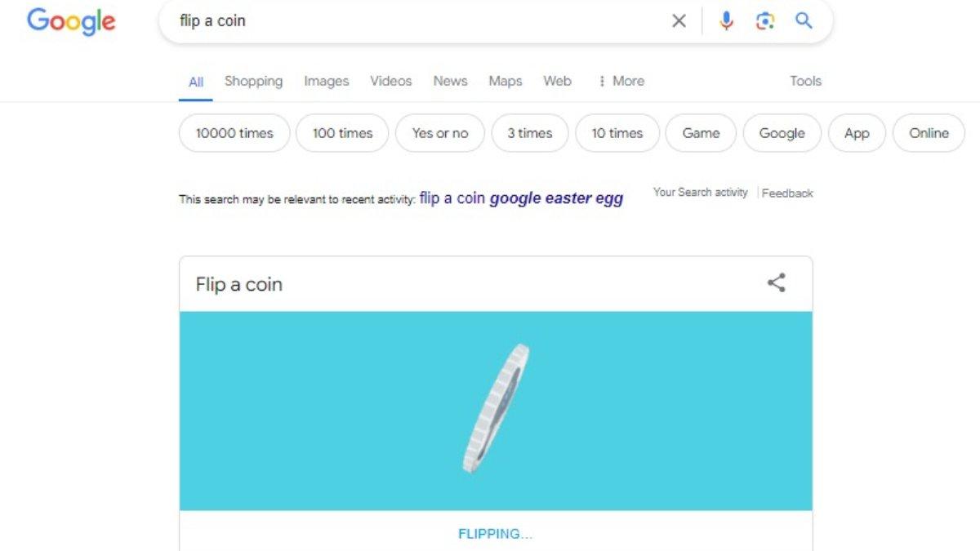Select the "10000 times" suggestion chip
This screenshot has height=551, width=980.
click(x=234, y=133)
